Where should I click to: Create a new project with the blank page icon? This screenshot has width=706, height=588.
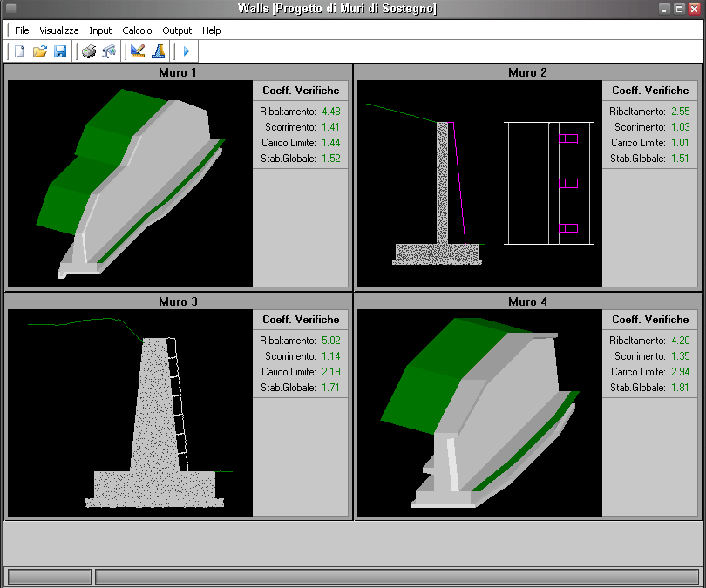19,51
